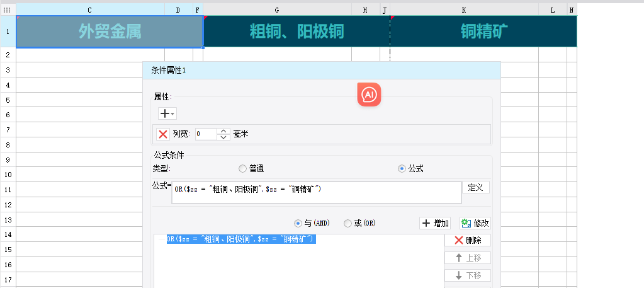Select the 公式 type radio button
Image resolution: width=644 pixels, height=288 pixels.
pyautogui.click(x=402, y=168)
